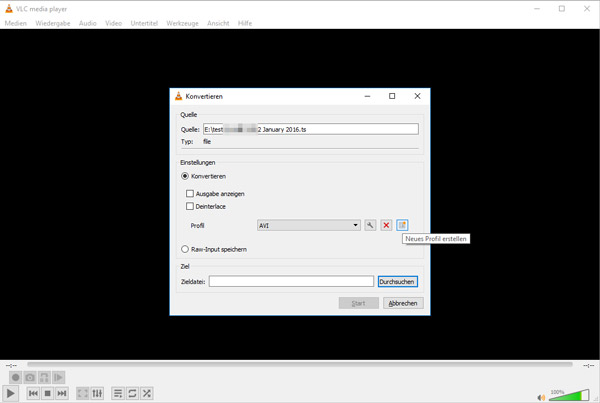Click remaining time label right of seek bar

pos(589,365)
